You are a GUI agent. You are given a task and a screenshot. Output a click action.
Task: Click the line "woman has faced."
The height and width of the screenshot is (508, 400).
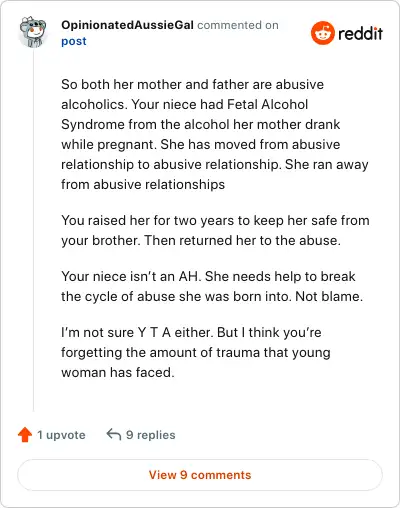(118, 372)
